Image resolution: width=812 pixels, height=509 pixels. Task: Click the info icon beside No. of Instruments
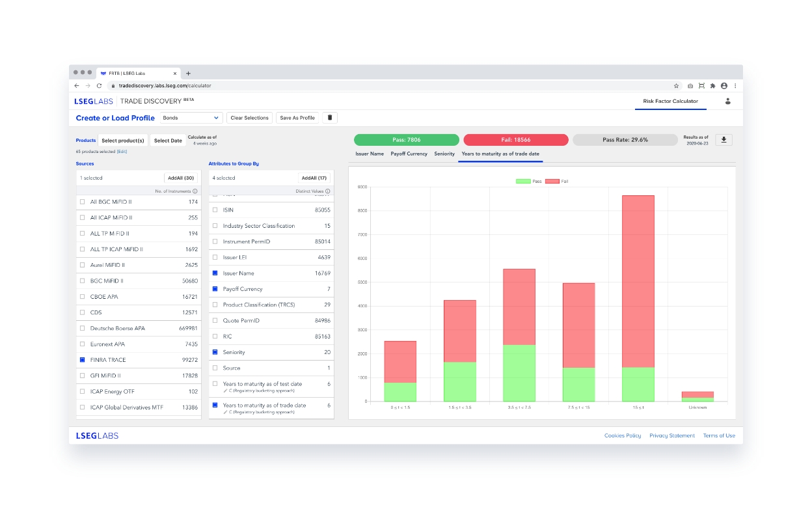coord(195,191)
